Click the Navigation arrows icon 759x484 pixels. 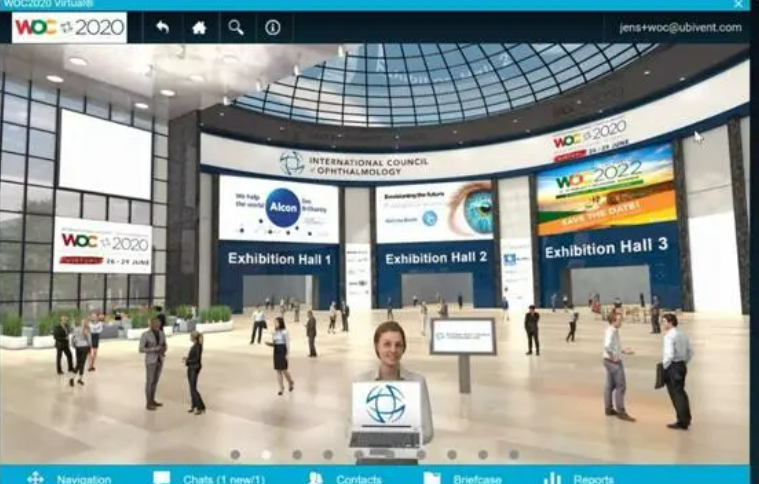pyautogui.click(x=36, y=478)
